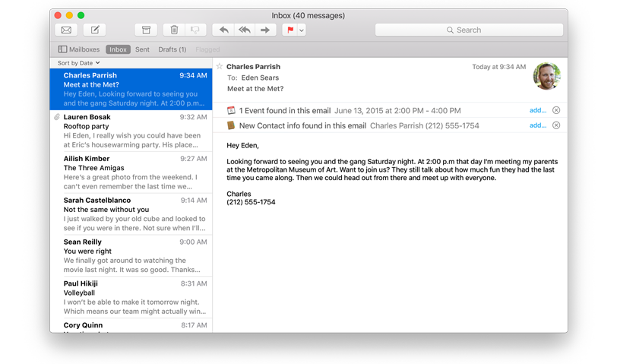Open Sarah Castelblanco's email
The image size is (617, 364).
[x=131, y=214]
